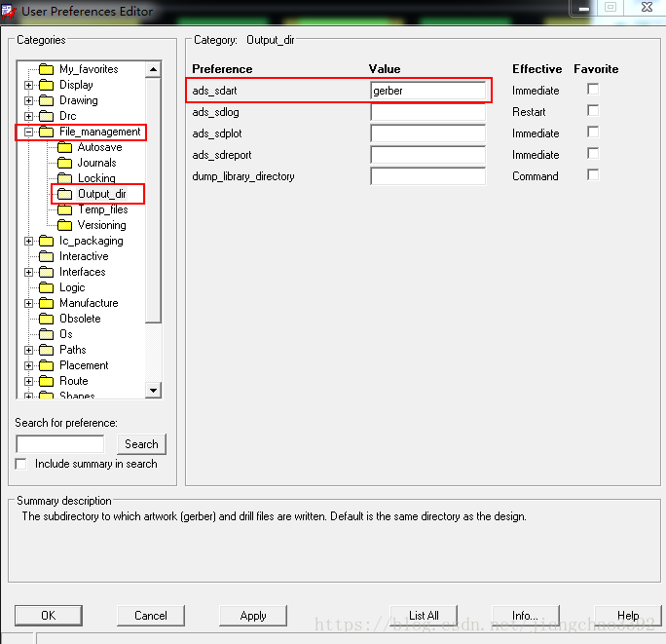Click the OK button
The image size is (666, 644).
[x=49, y=616]
